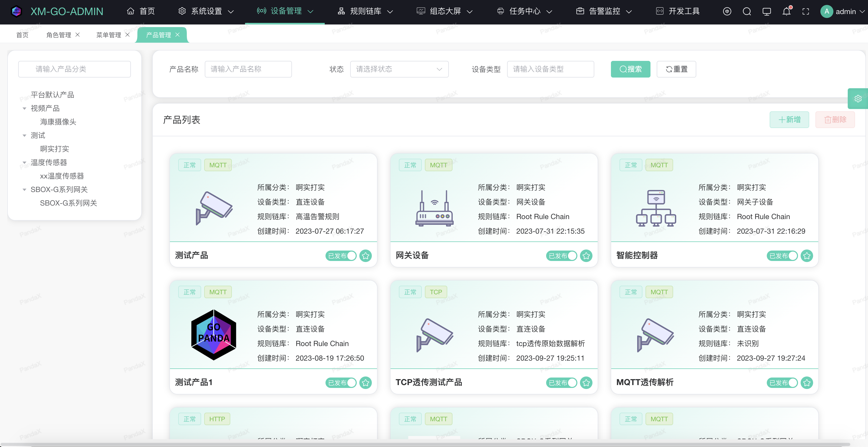Click the XM-GO-ADMIN logo icon
This screenshot has width=868, height=447.
pos(16,11)
